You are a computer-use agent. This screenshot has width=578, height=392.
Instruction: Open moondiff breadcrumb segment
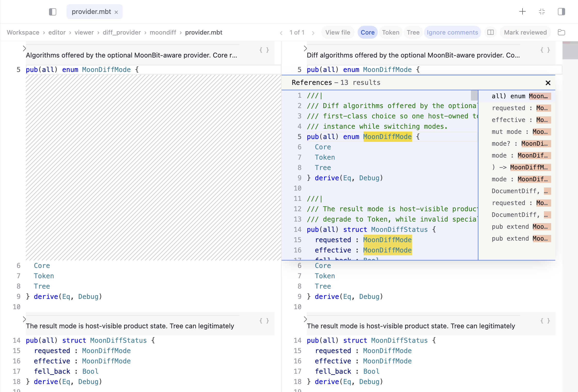click(163, 32)
